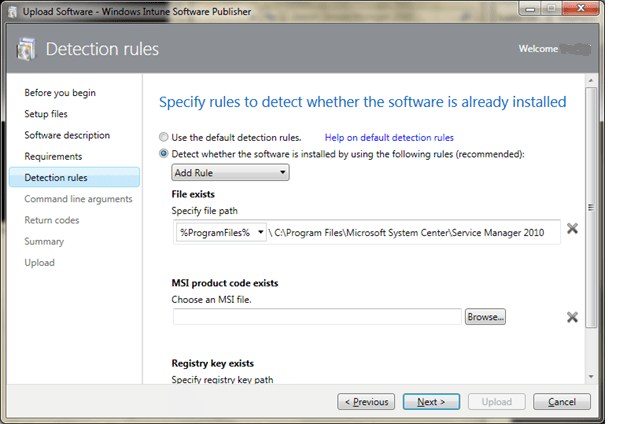Browse for an MSI file
Screen dimensions: 627x424
pyautogui.click(x=486, y=317)
